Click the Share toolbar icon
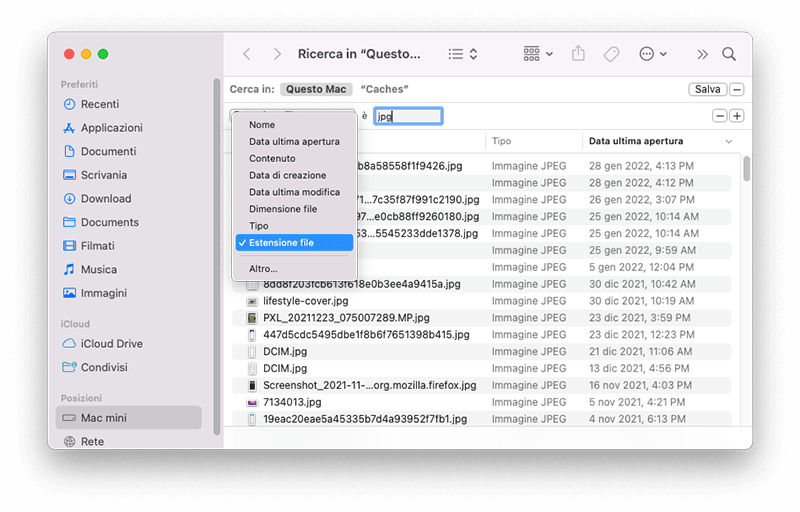The width and height of the screenshot is (800, 512). [x=578, y=54]
